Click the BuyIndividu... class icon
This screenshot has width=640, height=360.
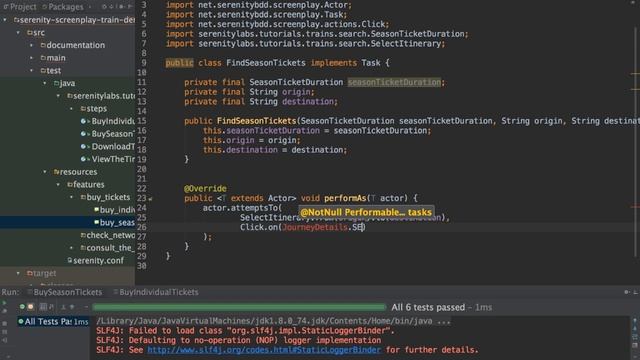(84, 121)
